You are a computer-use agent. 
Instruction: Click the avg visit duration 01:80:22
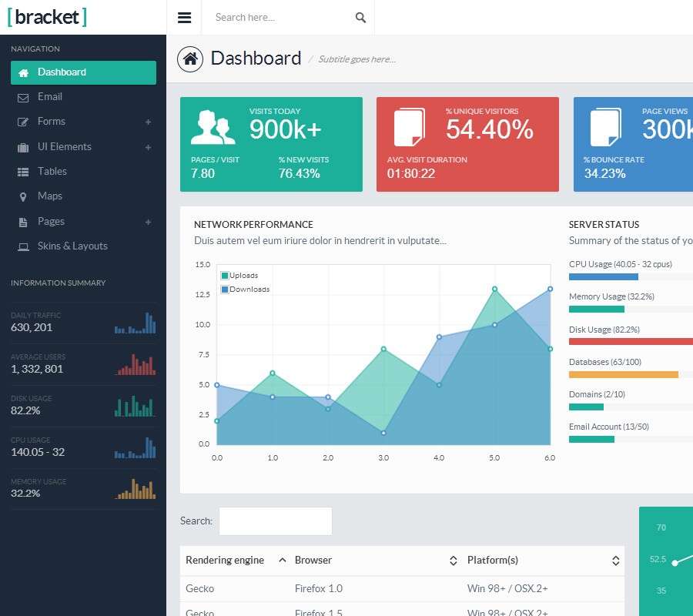[411, 174]
